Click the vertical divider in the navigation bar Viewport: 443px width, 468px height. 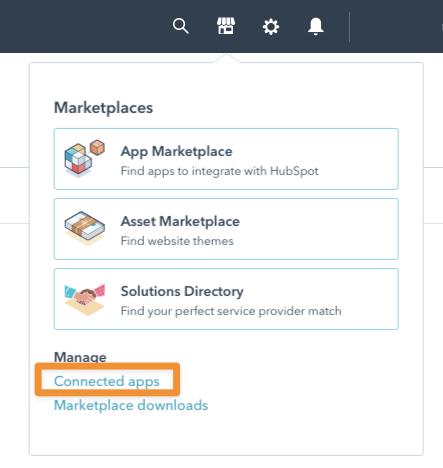pyautogui.click(x=349, y=27)
